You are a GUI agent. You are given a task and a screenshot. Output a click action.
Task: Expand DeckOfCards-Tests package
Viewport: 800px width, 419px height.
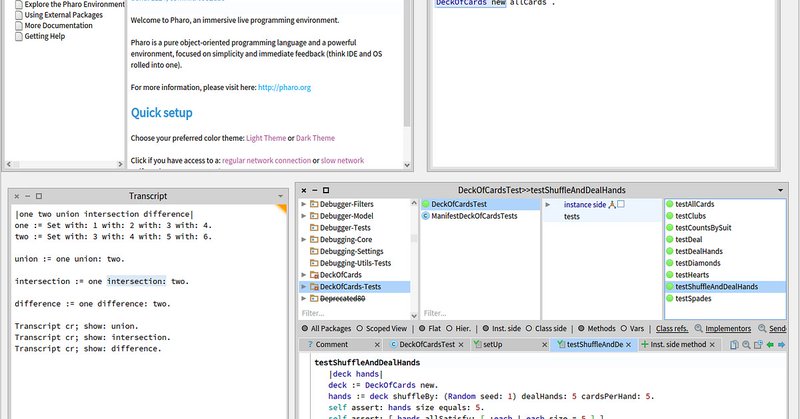(304, 287)
